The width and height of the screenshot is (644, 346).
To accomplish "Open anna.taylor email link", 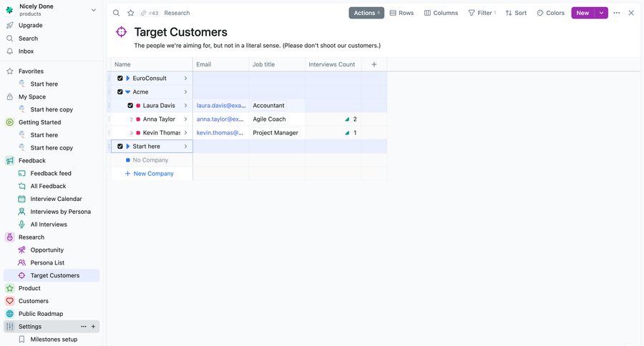I will (x=220, y=119).
